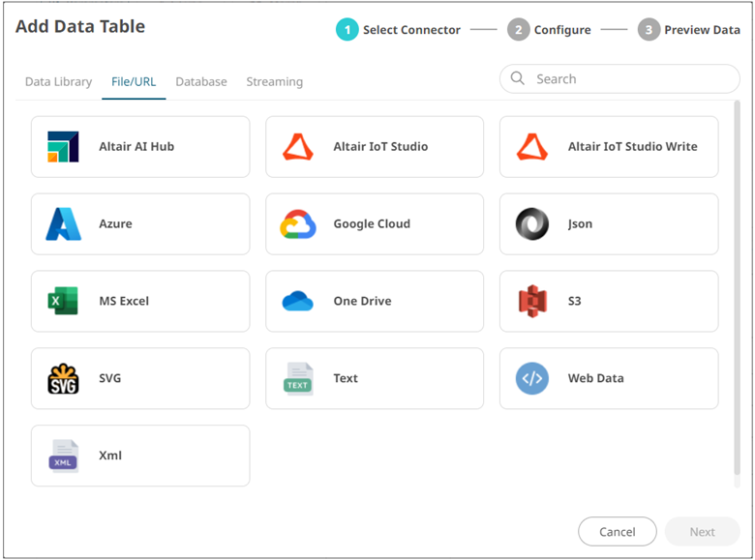Image resolution: width=755 pixels, height=560 pixels.
Task: Click the Google Cloud connector icon
Action: (298, 224)
